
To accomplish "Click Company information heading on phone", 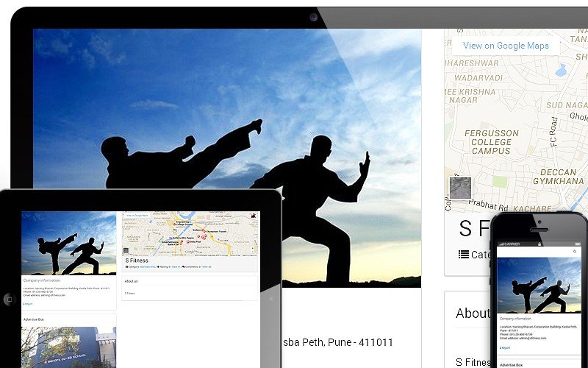I will click(x=516, y=319).
